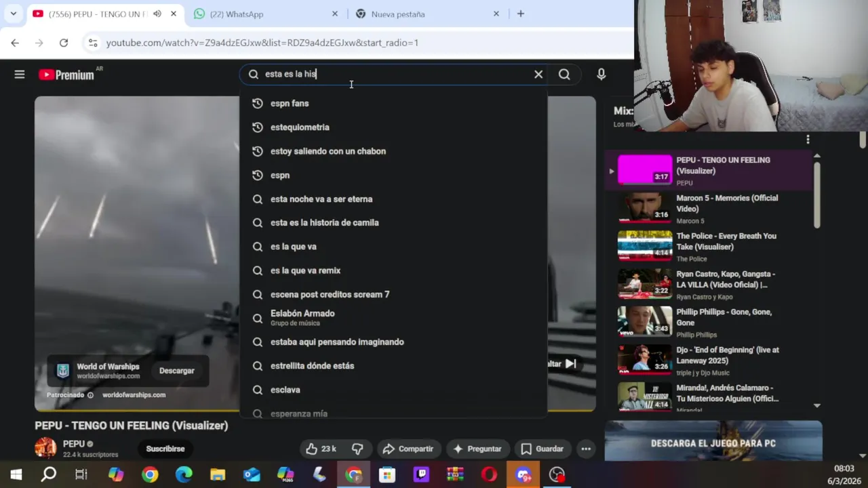Save video with Guardar button
The height and width of the screenshot is (488, 868).
click(542, 449)
